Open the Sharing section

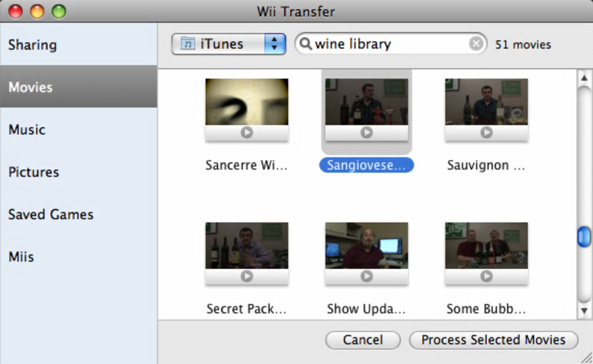coord(78,44)
